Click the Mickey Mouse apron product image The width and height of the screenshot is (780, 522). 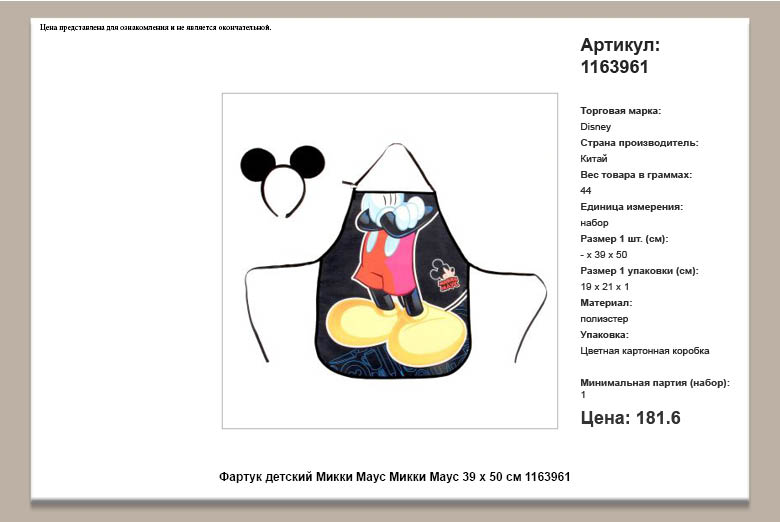(390, 261)
